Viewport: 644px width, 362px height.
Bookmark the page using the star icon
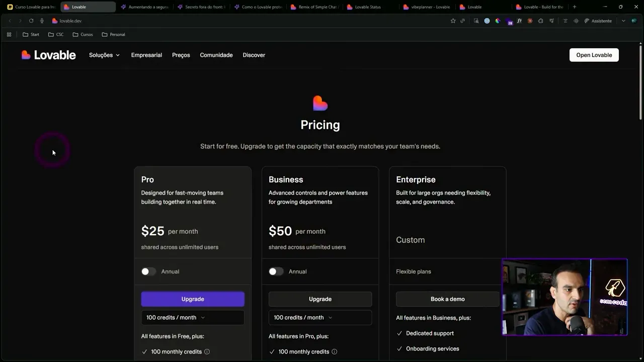pos(452,21)
